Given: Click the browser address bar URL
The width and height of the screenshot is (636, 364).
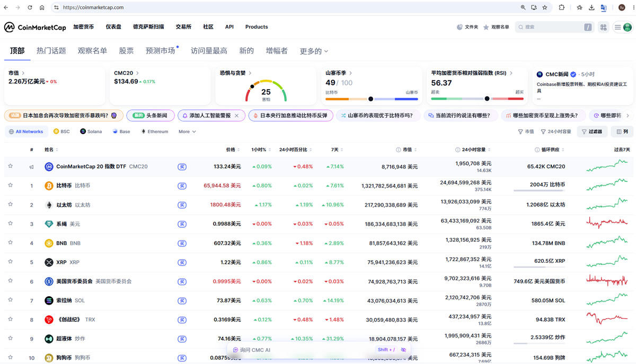Looking at the screenshot, I should tap(93, 7).
